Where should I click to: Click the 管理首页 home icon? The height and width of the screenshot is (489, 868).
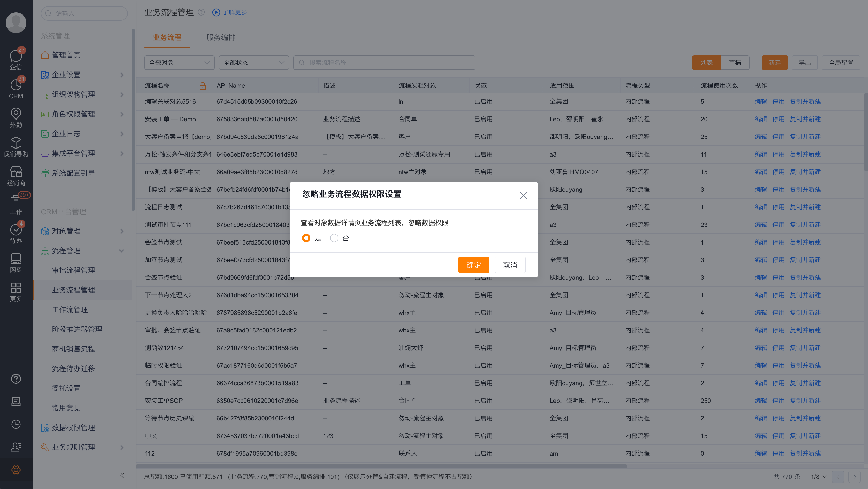click(45, 55)
